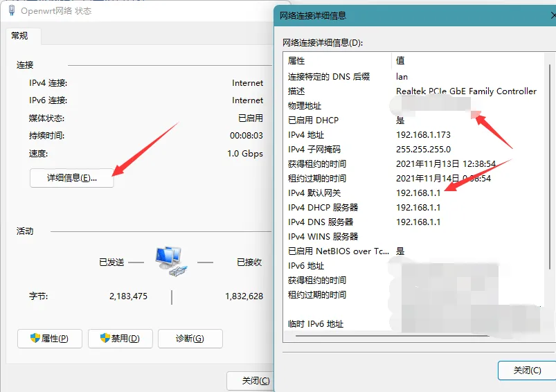Click the 2021年11月13日 12:38:54 lease value
Viewport: 556px width, 392px height.
pos(446,164)
